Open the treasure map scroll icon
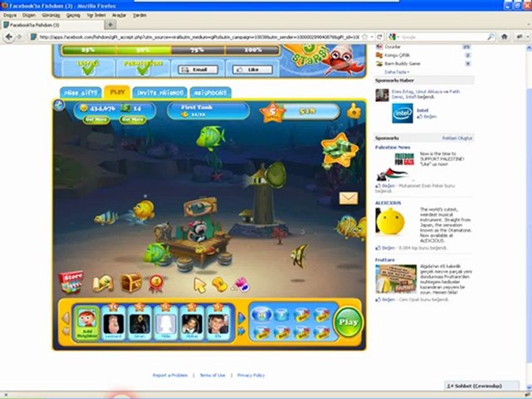 103,283
